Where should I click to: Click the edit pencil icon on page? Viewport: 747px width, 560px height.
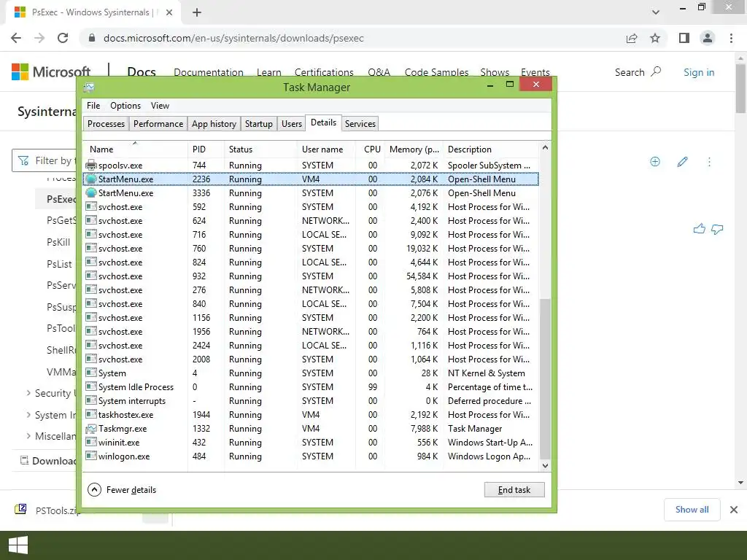pyautogui.click(x=682, y=161)
